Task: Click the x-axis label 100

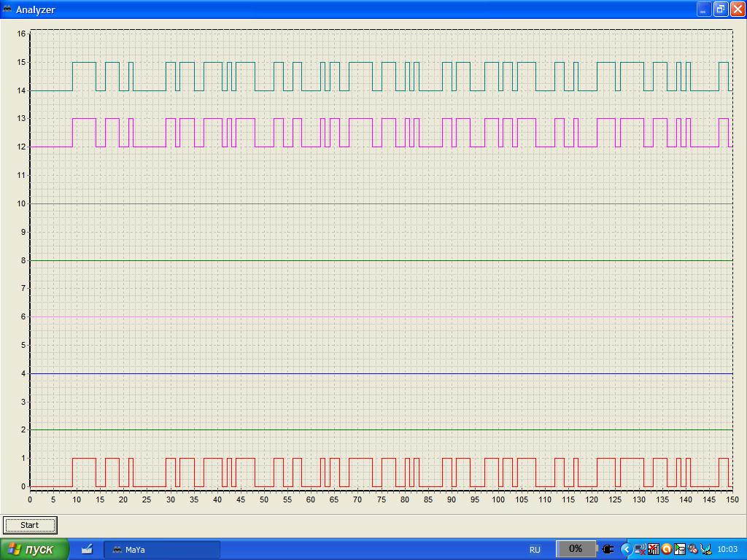Action: 498,499
